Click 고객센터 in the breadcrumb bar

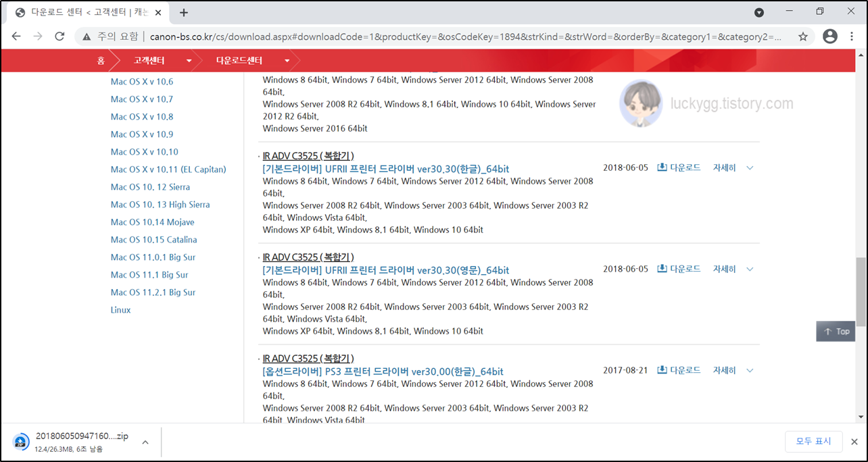[149, 61]
